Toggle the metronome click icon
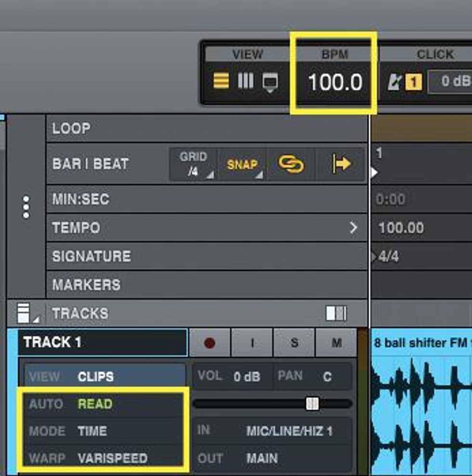Screen dimensions: 472x476 (395, 82)
